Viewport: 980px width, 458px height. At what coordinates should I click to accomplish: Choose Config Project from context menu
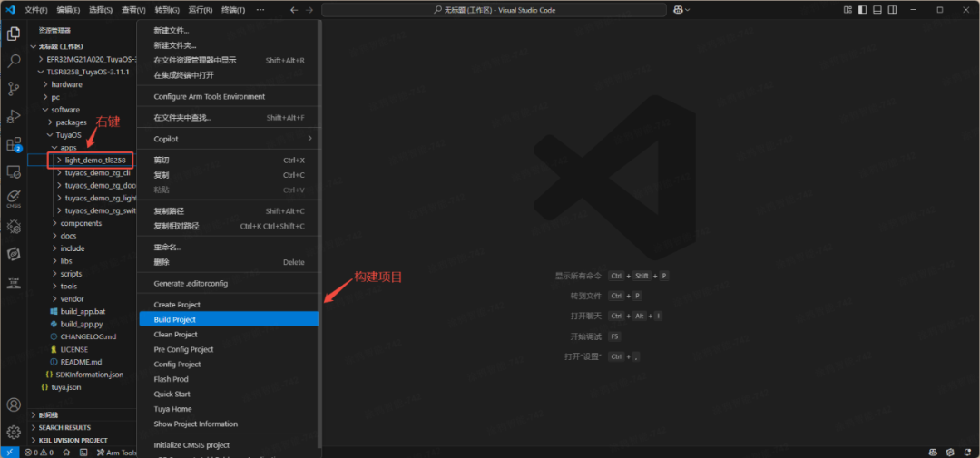click(x=229, y=365)
